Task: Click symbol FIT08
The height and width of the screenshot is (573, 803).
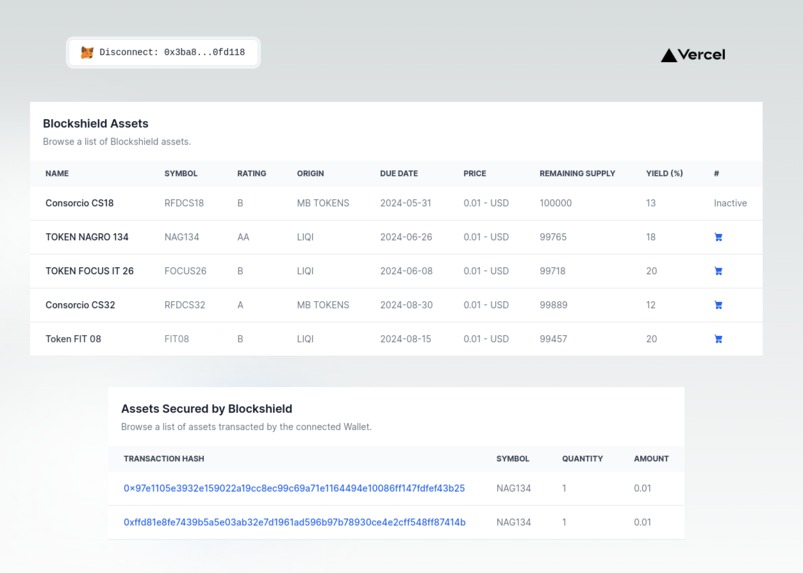Action: (177, 339)
